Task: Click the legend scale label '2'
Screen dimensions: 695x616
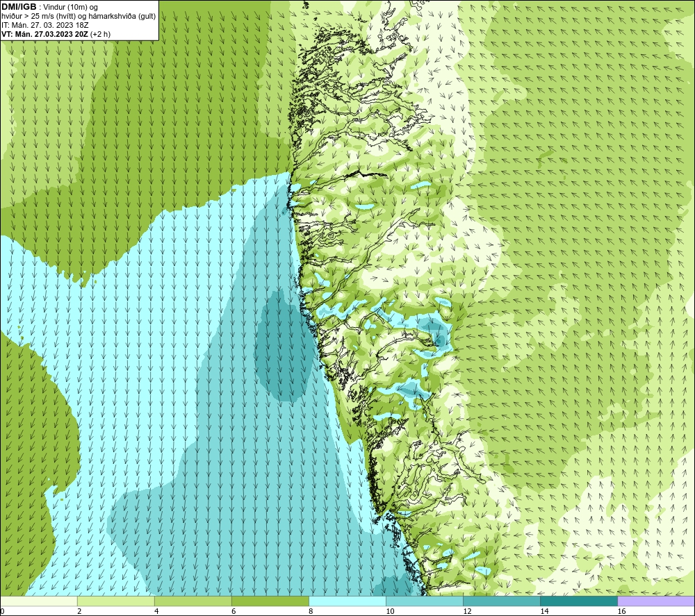Action: click(x=79, y=611)
